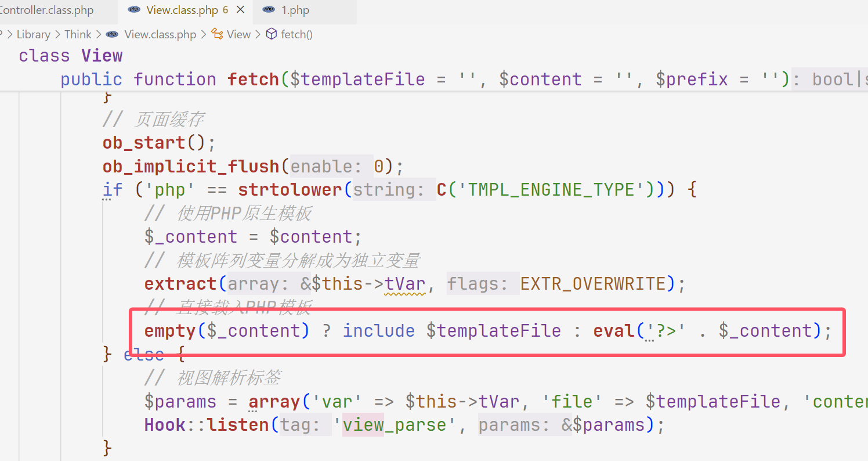Click the tVar property with the warning underline
Viewport: 868px width, 461px height.
point(405,284)
